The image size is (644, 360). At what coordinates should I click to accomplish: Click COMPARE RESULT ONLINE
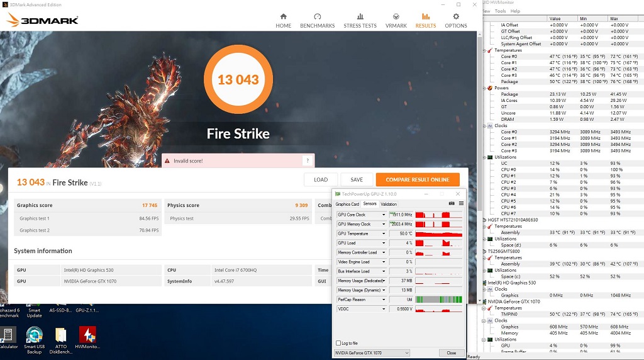point(418,179)
